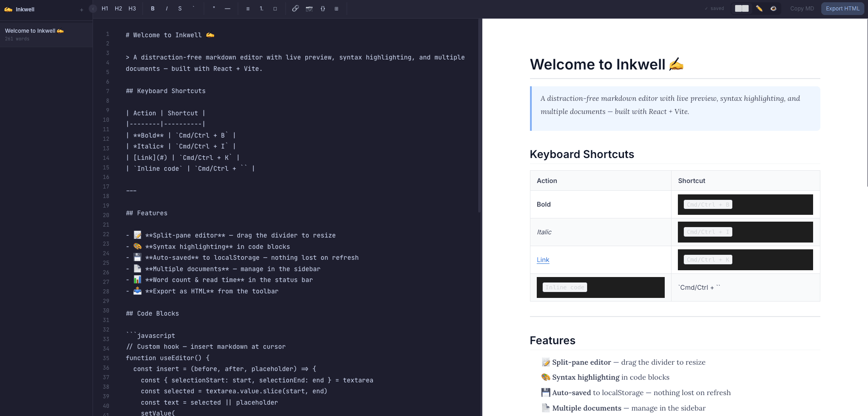Follow the Link hyperlink in the preview table

543,260
